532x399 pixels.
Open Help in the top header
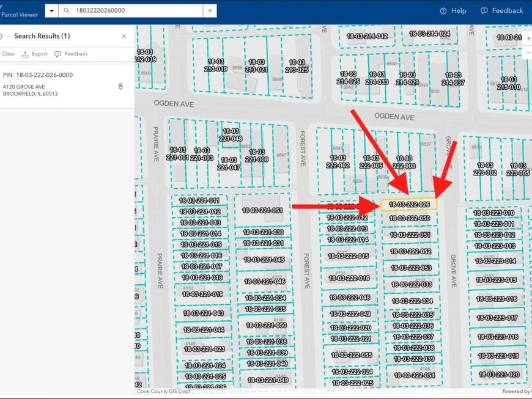(x=453, y=11)
